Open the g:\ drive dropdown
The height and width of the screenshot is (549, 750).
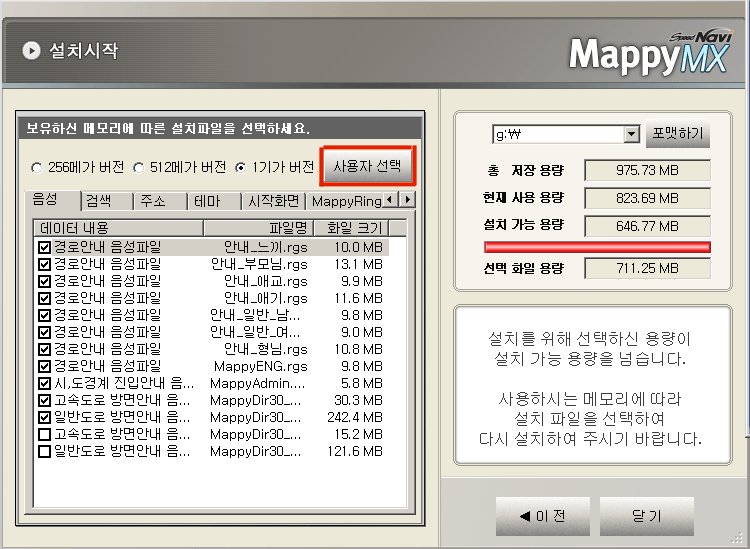pos(631,134)
